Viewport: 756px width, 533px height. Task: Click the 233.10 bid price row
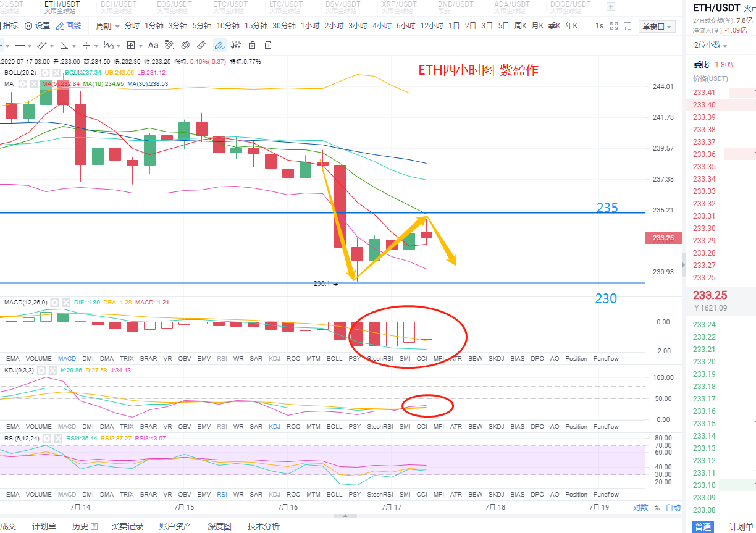[x=721, y=485]
